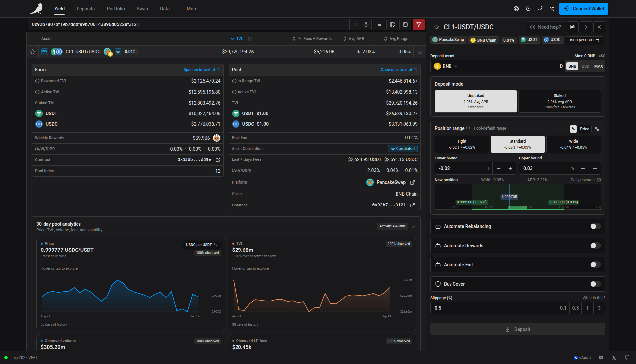Open GitHub icon in footer
The width and height of the screenshot is (636, 364).
click(627, 358)
